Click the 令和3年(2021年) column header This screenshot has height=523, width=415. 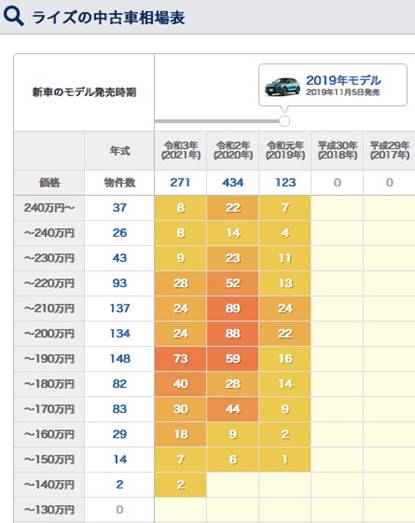180,150
